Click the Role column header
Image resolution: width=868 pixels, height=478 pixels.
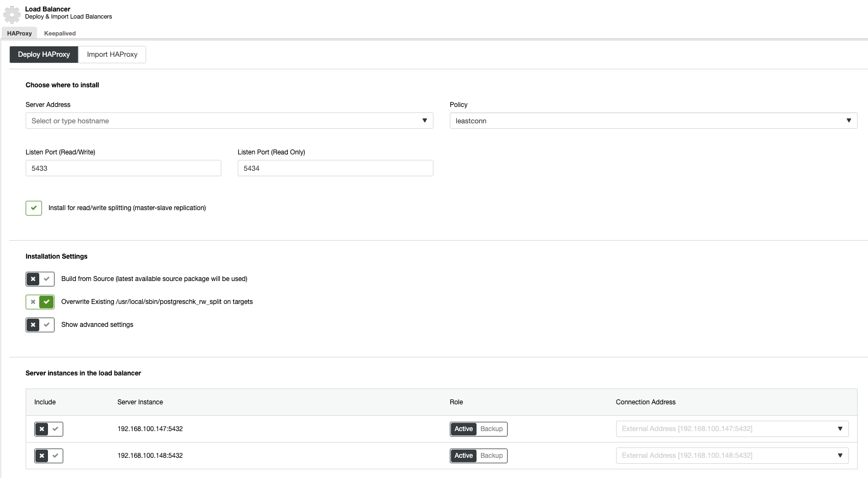pos(456,402)
